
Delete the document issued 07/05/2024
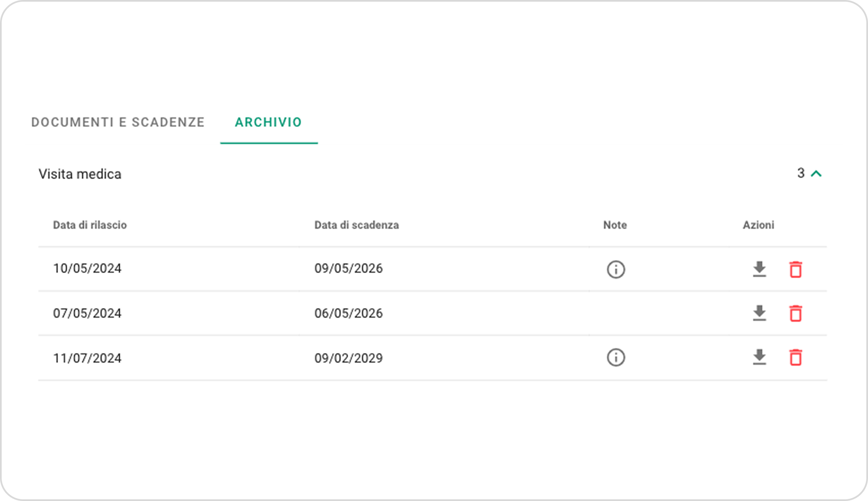795,313
